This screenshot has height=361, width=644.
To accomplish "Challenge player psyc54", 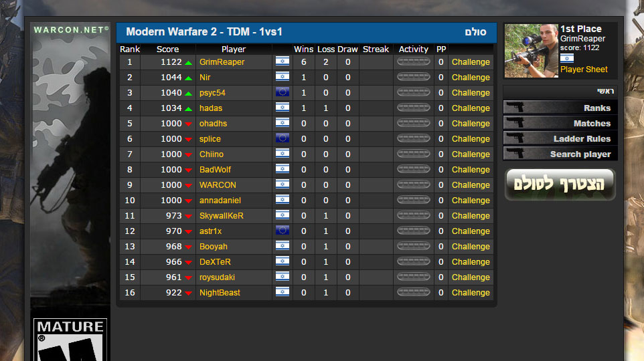I will (x=471, y=93).
